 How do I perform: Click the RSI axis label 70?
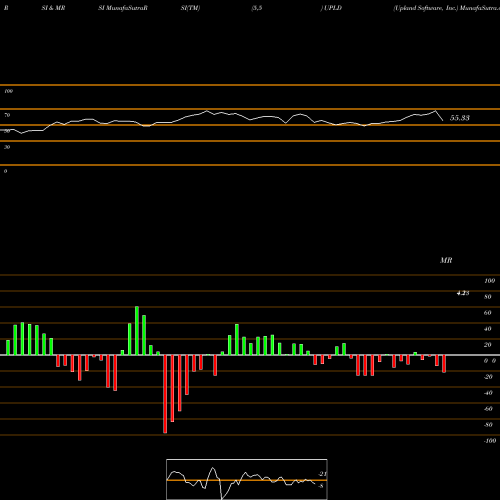coord(7,115)
